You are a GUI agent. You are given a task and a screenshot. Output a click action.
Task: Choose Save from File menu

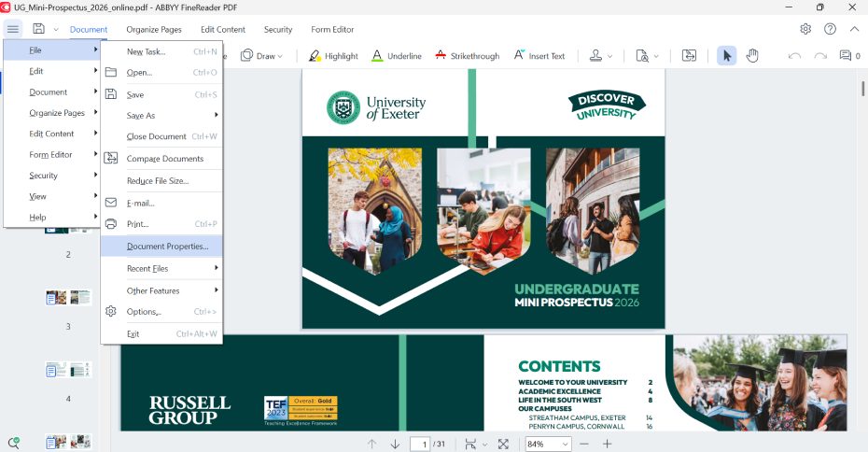click(161, 94)
